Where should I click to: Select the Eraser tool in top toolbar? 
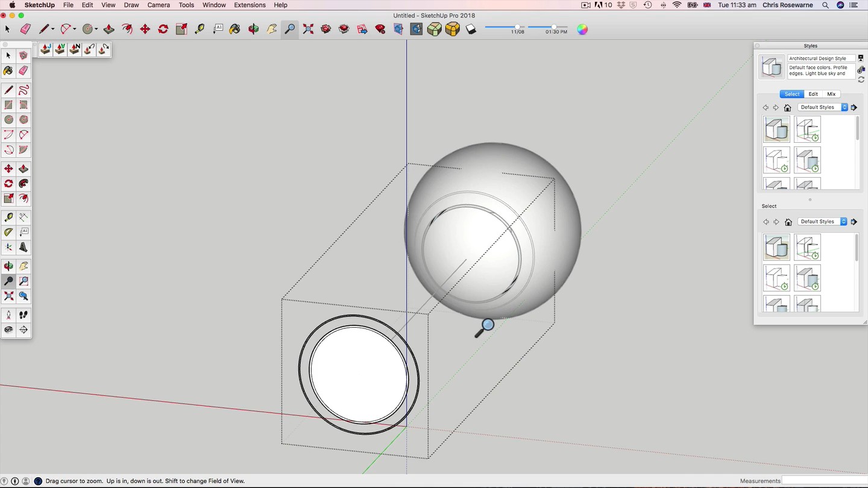[x=25, y=29]
